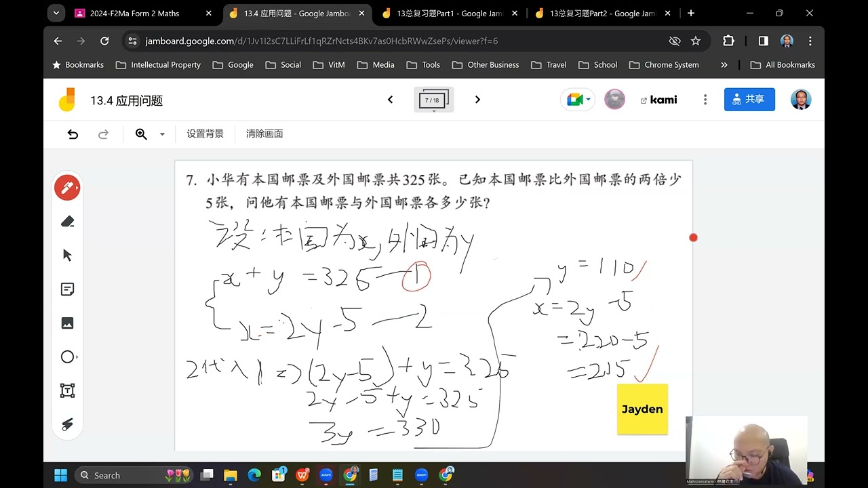Open the Intellectual Property bookmark folder

[159, 65]
